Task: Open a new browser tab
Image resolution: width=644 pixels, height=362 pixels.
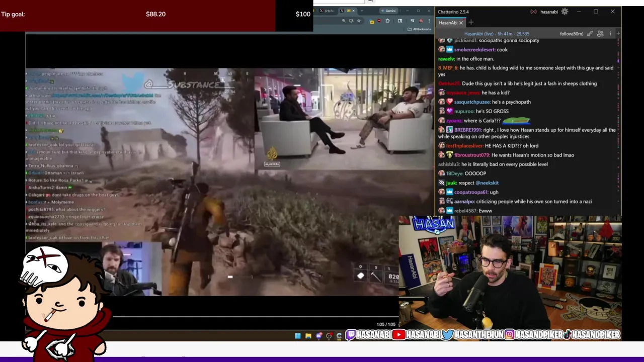Action: coord(361,11)
